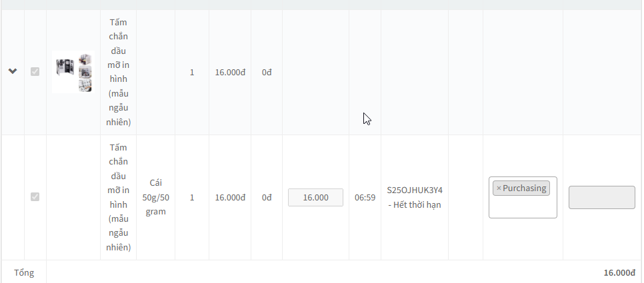Focus the 16.000 price input field

[315, 198]
